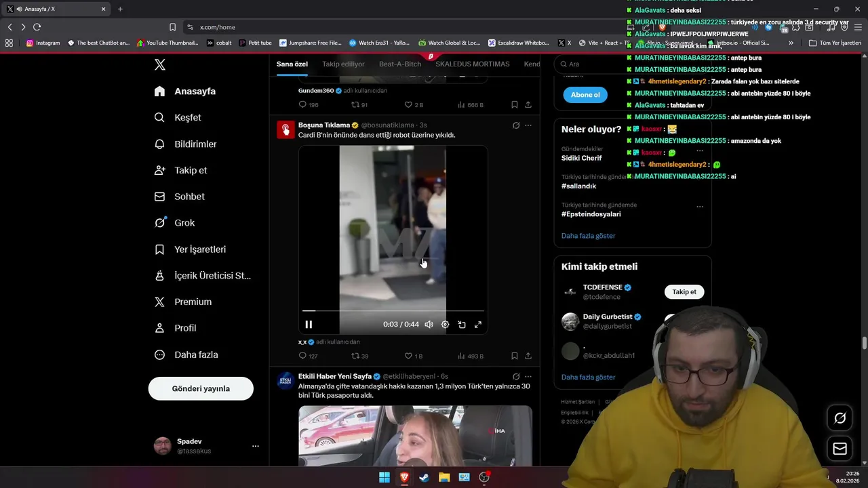Share the Gundem360 post
This screenshot has width=868, height=488.
(528, 105)
